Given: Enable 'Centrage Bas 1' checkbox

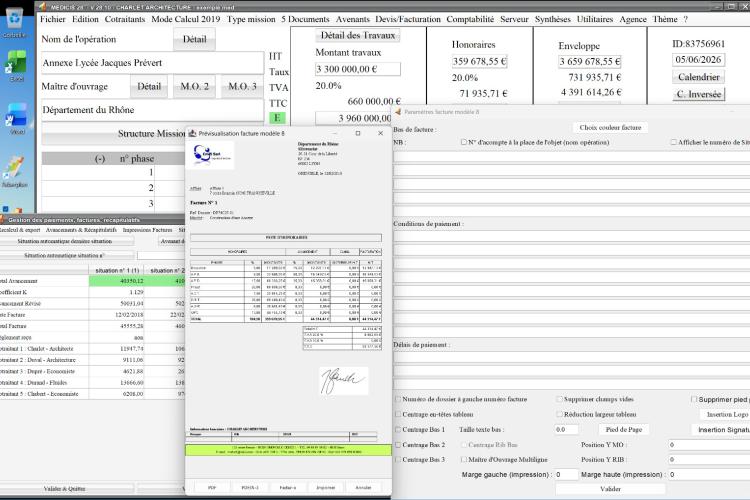Looking at the screenshot, I should (x=397, y=430).
